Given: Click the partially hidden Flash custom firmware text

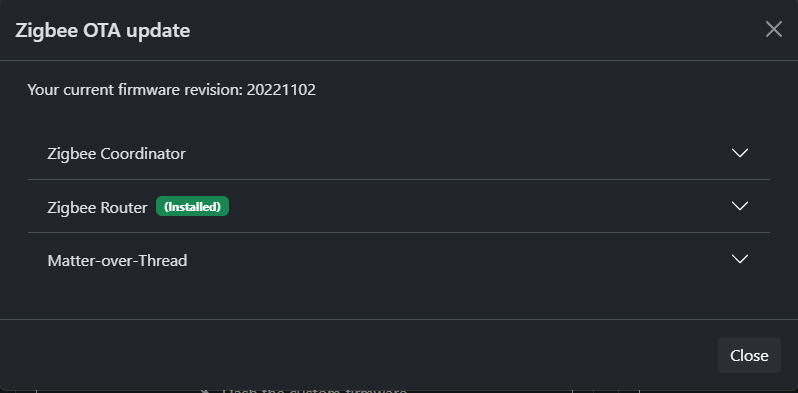Looking at the screenshot, I should click(314, 390).
